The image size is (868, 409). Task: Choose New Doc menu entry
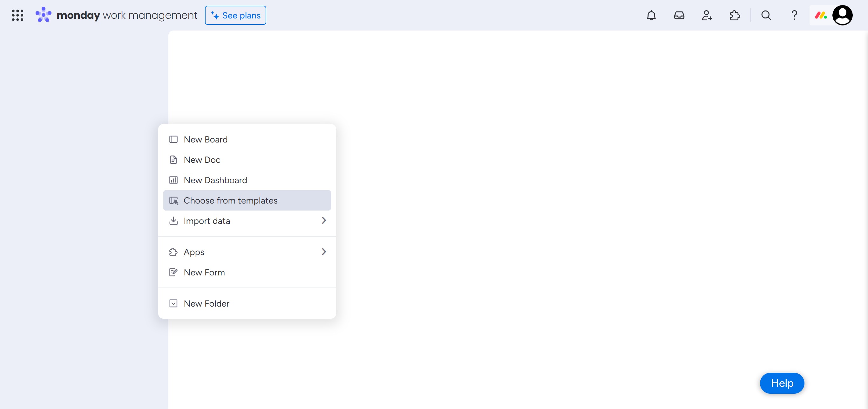pos(202,160)
